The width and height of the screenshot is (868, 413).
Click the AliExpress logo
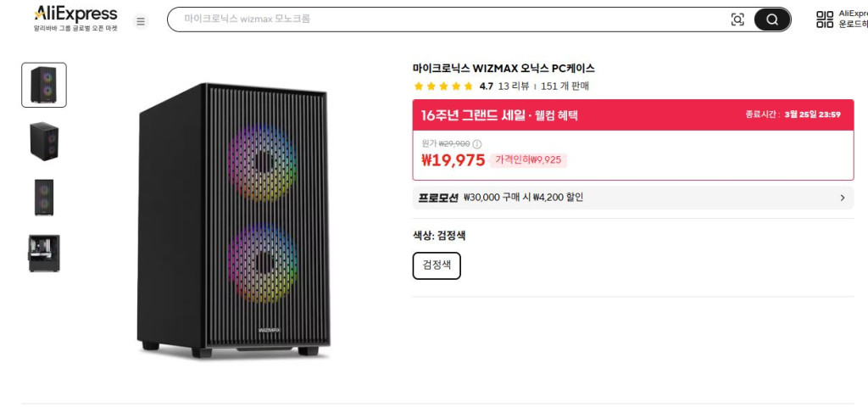[75, 14]
